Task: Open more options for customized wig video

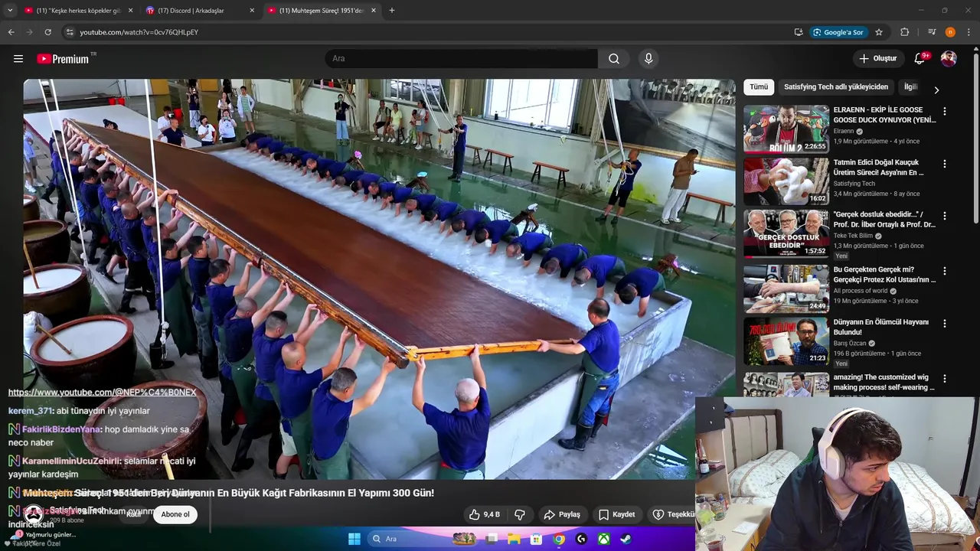Action: [x=944, y=378]
